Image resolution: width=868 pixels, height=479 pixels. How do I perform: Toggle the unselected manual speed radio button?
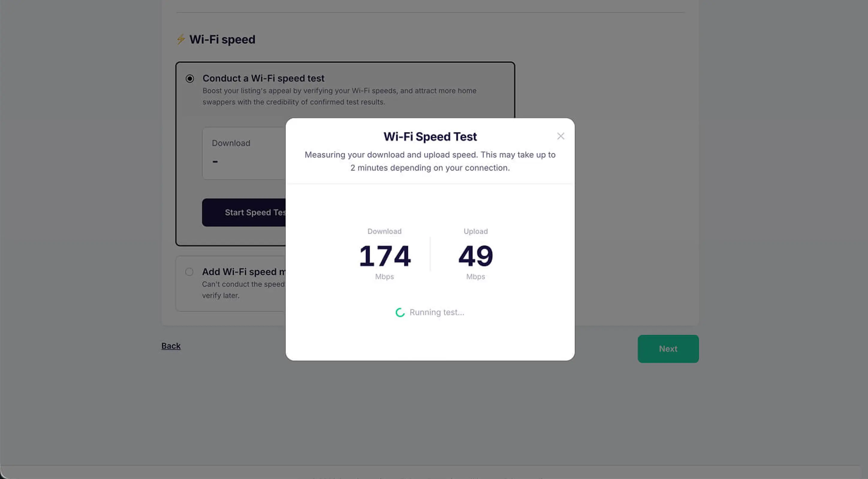tap(189, 272)
